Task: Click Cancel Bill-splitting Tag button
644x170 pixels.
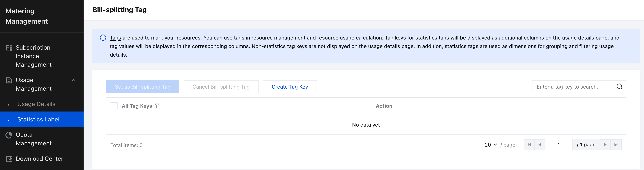Action: point(221,87)
